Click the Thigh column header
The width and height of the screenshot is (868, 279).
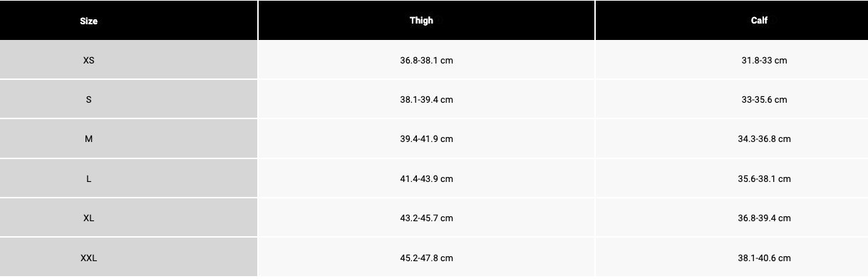tap(421, 21)
